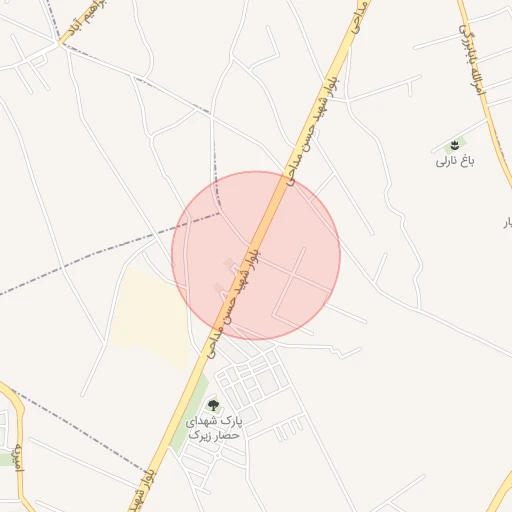
Task: Click the lower small building inside the red circle
Action: point(218,287)
